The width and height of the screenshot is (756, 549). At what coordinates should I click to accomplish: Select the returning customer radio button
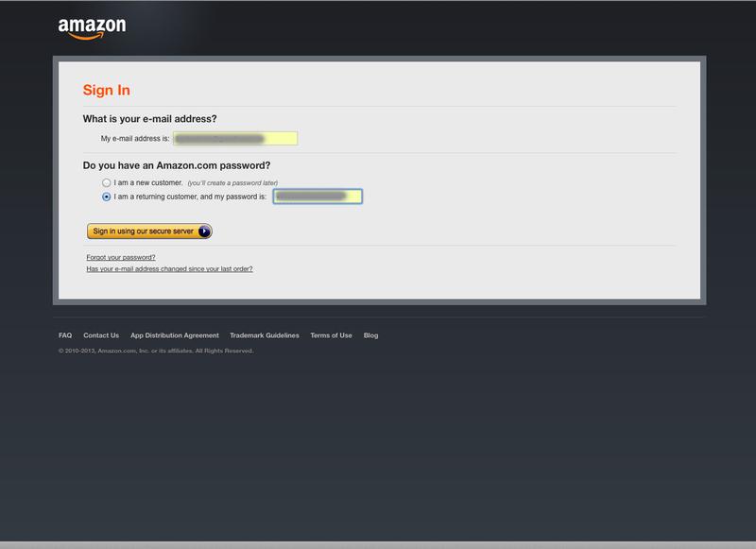106,197
